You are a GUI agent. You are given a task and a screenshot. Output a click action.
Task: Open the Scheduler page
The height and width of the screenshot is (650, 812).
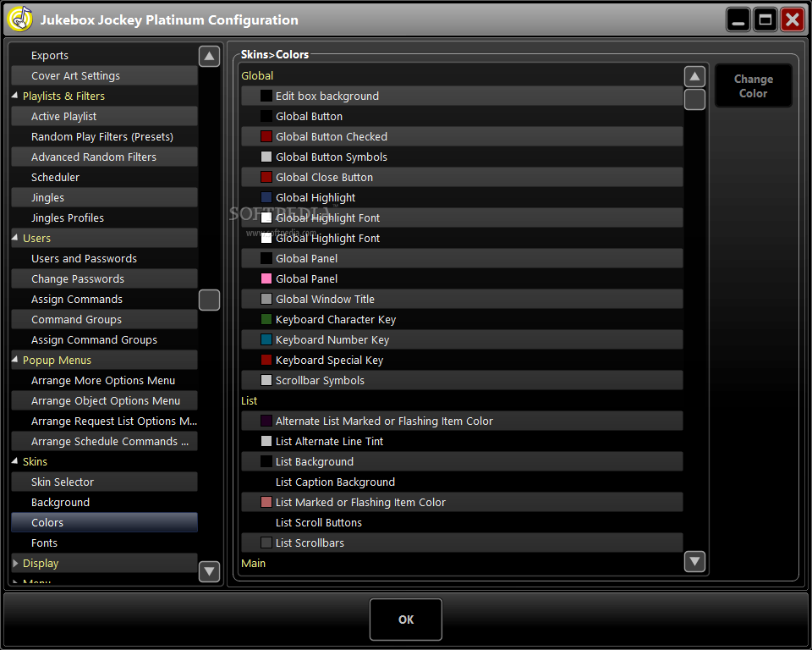pos(104,177)
